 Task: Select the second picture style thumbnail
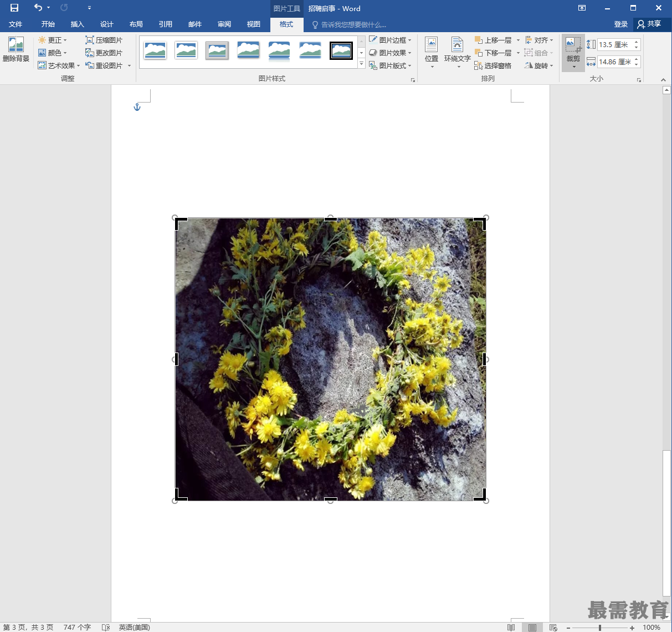(x=186, y=50)
